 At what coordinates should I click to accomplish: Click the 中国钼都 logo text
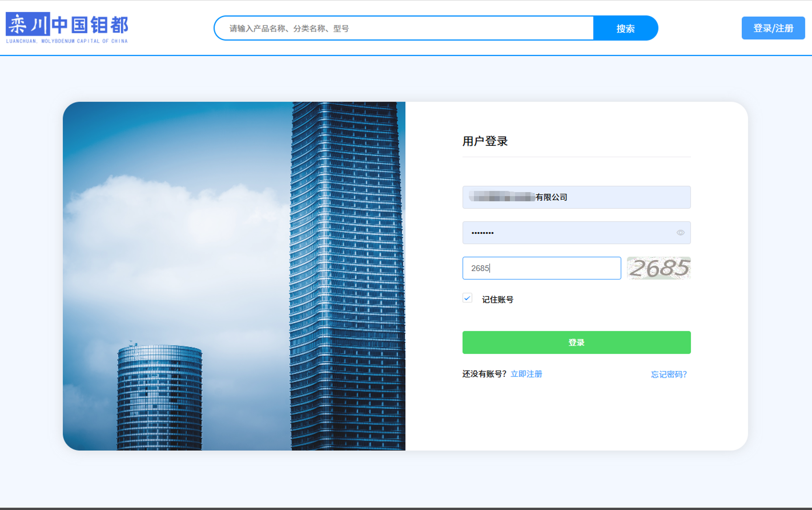[90, 25]
